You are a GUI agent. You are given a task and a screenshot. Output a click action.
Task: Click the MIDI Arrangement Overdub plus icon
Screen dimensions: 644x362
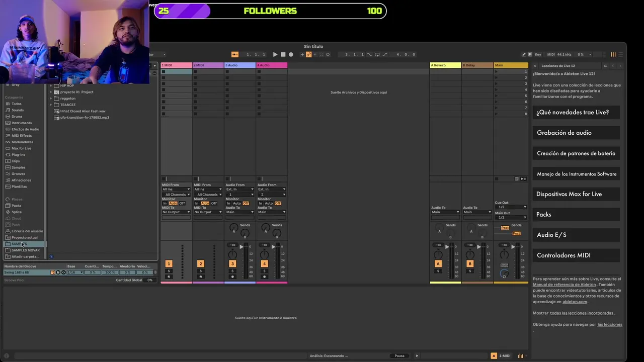[302, 54]
